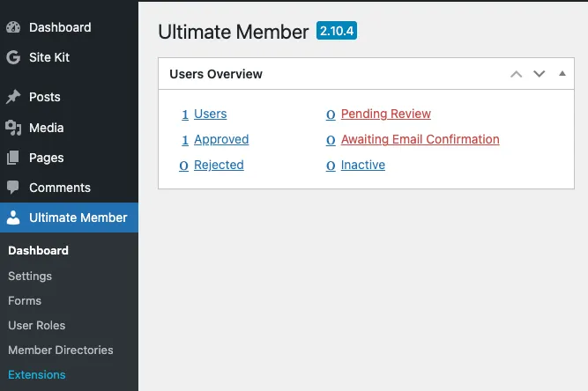Click Awaiting Email Confirmation link

tap(420, 140)
